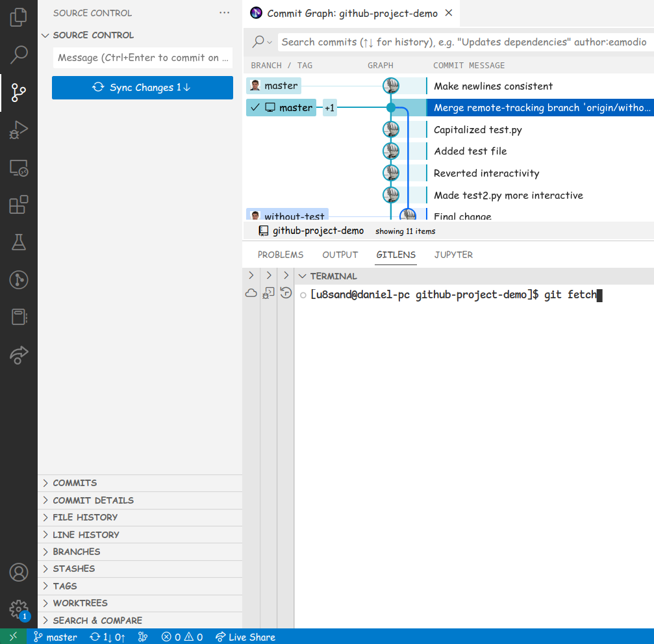Open the Live Share activity bar icon
The image size is (654, 644).
[x=19, y=355]
